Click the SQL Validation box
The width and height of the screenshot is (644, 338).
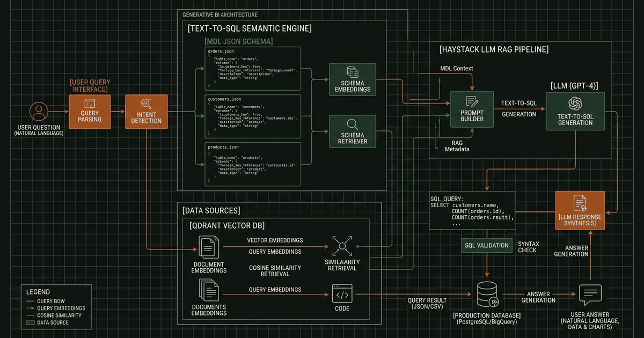pos(486,246)
